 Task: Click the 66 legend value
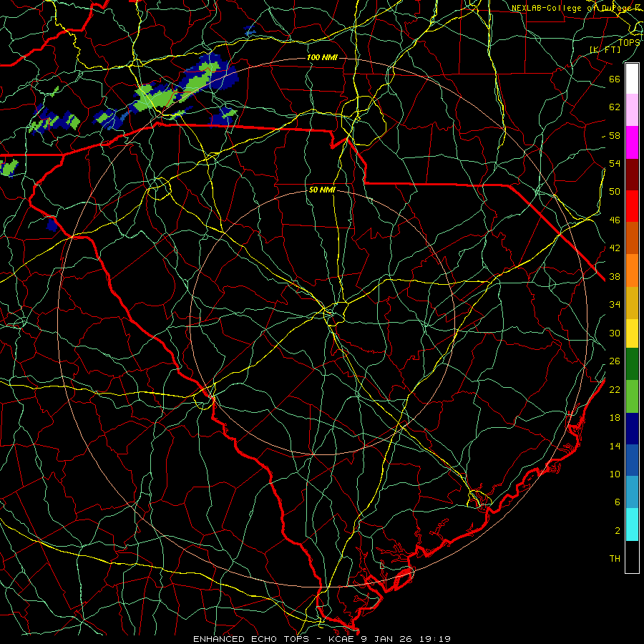615,79
